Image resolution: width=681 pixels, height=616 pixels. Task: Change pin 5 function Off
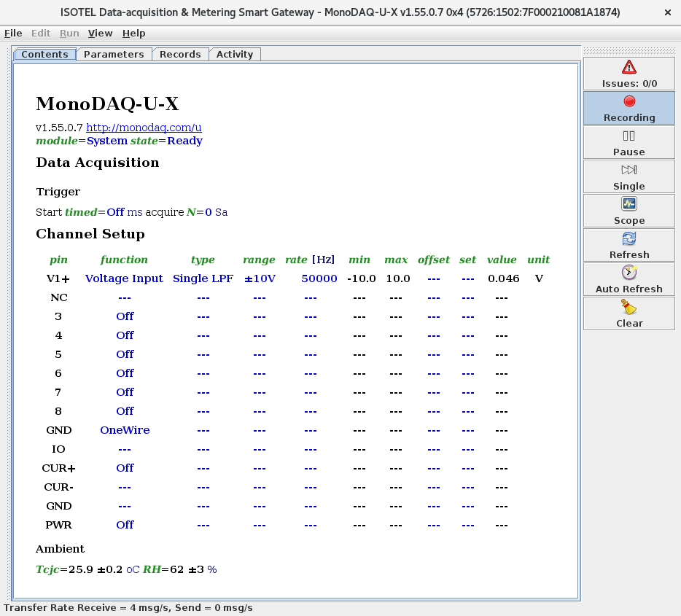125,354
